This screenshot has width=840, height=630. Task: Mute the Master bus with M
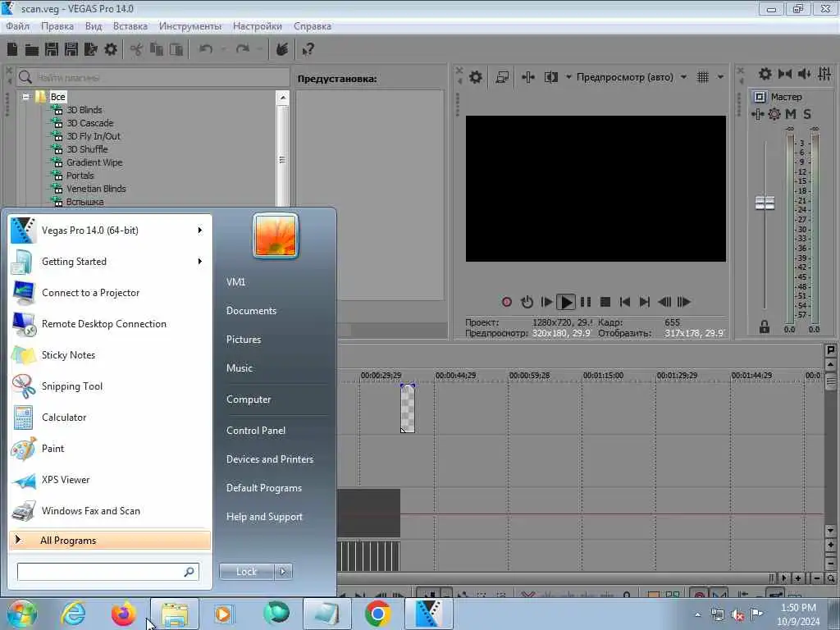tap(791, 114)
